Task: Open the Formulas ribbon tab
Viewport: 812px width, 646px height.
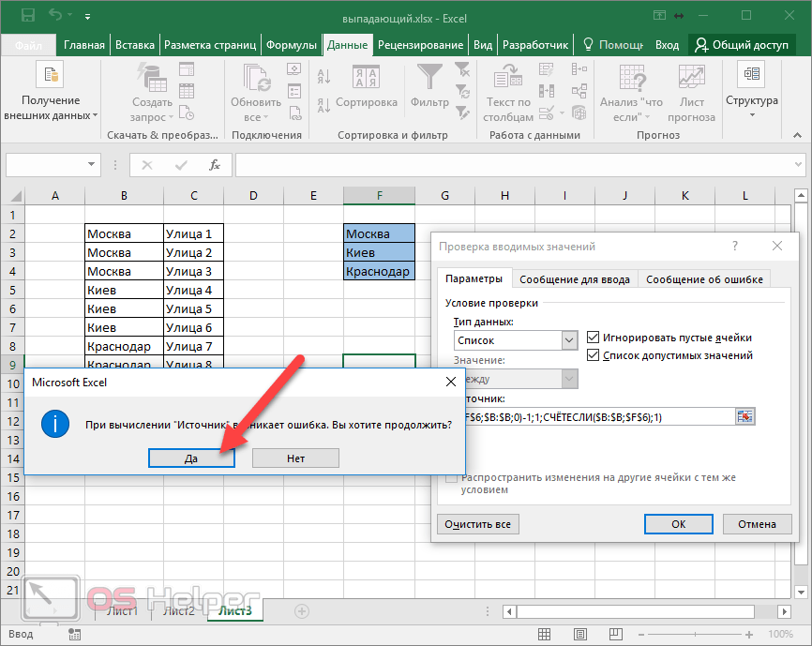Action: pos(291,45)
